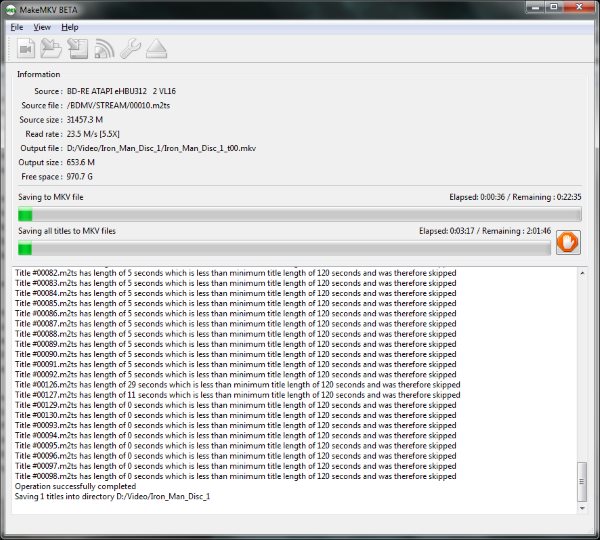The image size is (600, 540).
Task: Click log line for Title #00082.m2ts
Action: [x=235, y=273]
